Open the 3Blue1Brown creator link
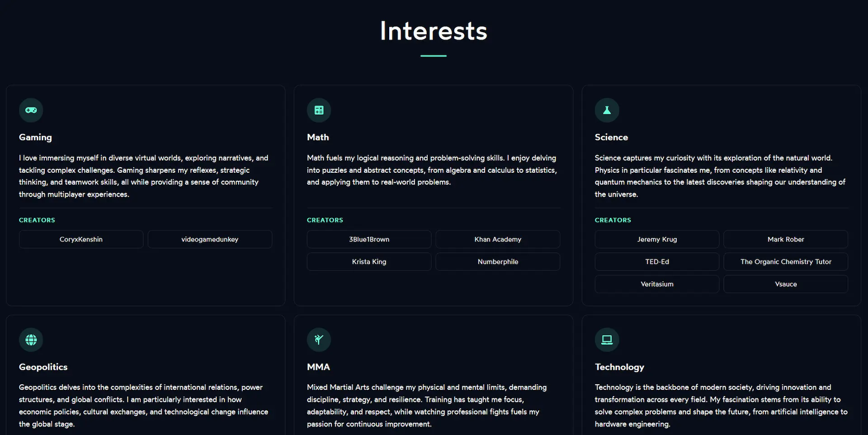The image size is (868, 435). tap(368, 239)
